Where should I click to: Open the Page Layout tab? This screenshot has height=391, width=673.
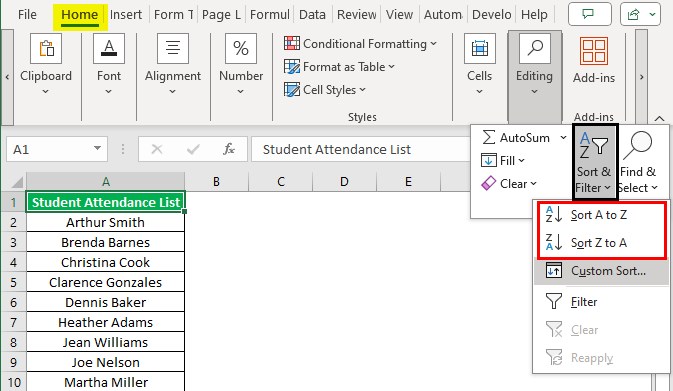221,15
